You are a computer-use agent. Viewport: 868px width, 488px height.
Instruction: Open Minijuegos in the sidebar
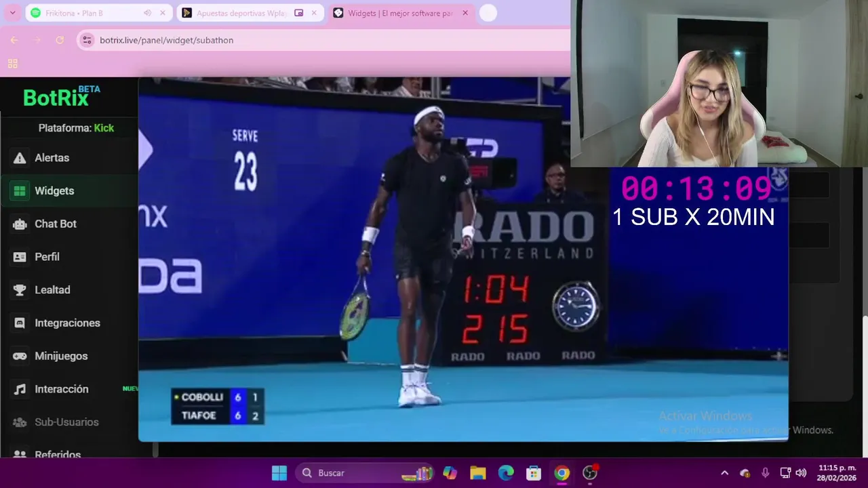tap(68, 356)
